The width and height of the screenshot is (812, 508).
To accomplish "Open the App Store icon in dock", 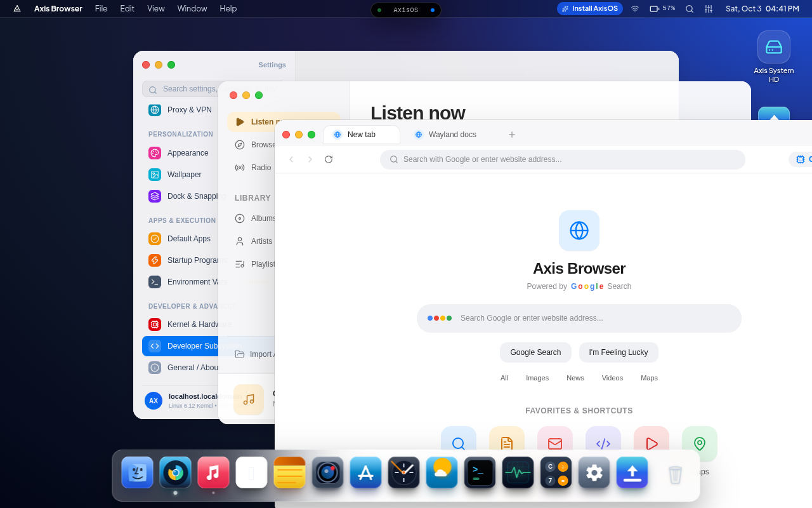I will 366,472.
